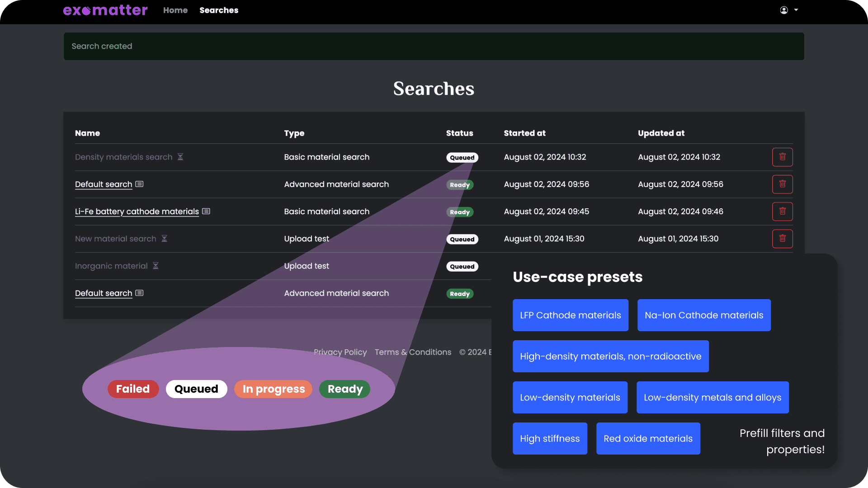Open the Searches tab in the navbar
This screenshot has width=868, height=488.
point(219,10)
